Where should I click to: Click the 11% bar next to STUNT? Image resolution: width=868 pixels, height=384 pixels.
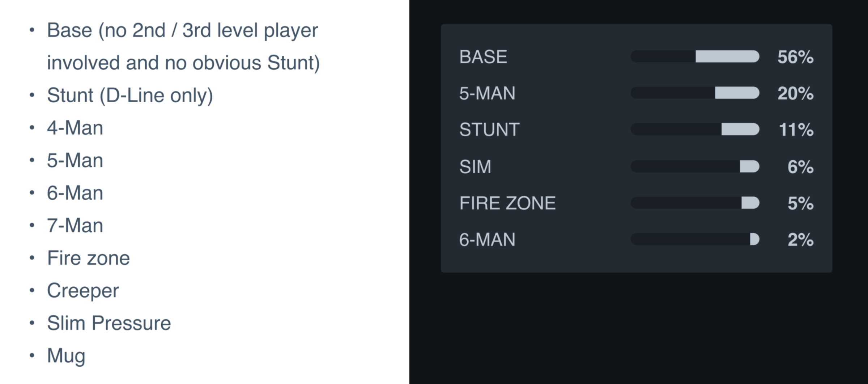click(x=695, y=129)
